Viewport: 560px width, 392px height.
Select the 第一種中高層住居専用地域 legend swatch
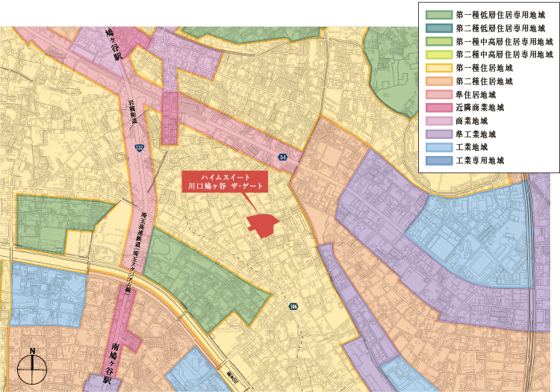click(x=438, y=42)
